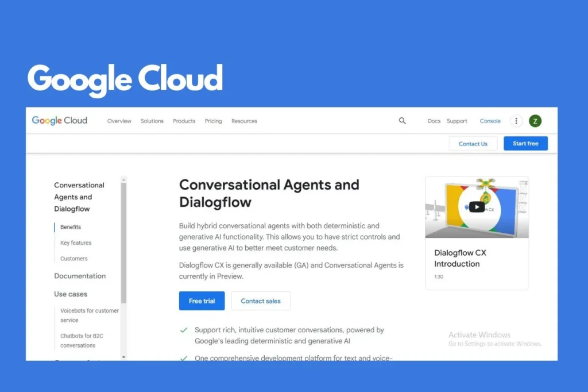Screen dimensions: 588x392
Task: Click the Google Cloud logo in navbar
Action: point(59,121)
